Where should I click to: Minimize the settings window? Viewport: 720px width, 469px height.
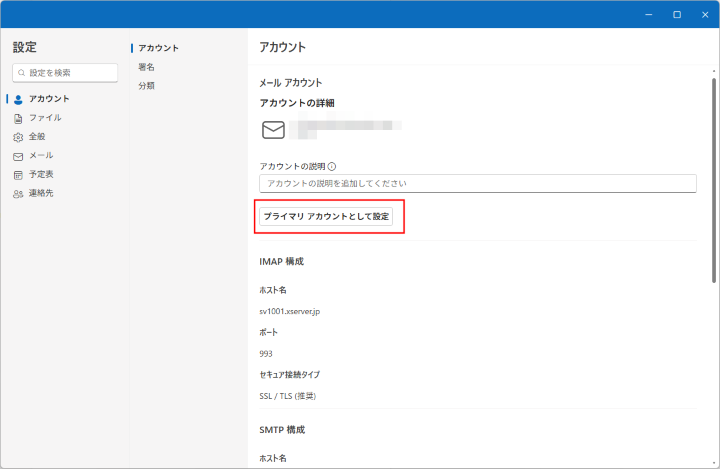point(648,15)
